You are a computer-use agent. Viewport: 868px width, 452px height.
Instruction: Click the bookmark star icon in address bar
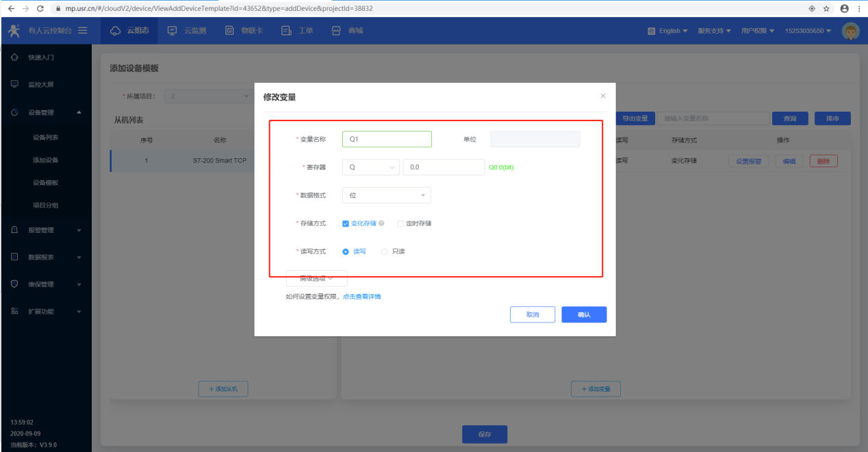pos(826,8)
